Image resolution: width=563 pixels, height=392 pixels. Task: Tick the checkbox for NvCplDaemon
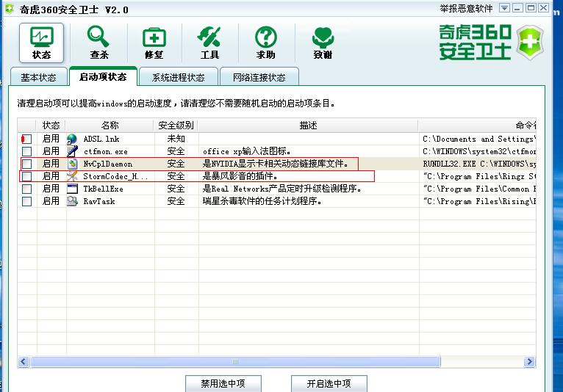coord(27,164)
